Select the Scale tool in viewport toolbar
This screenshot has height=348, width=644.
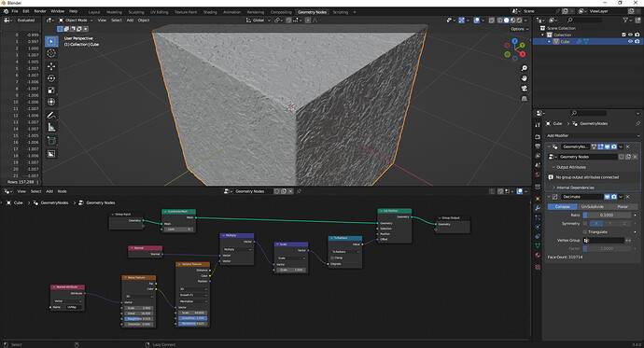coord(51,90)
